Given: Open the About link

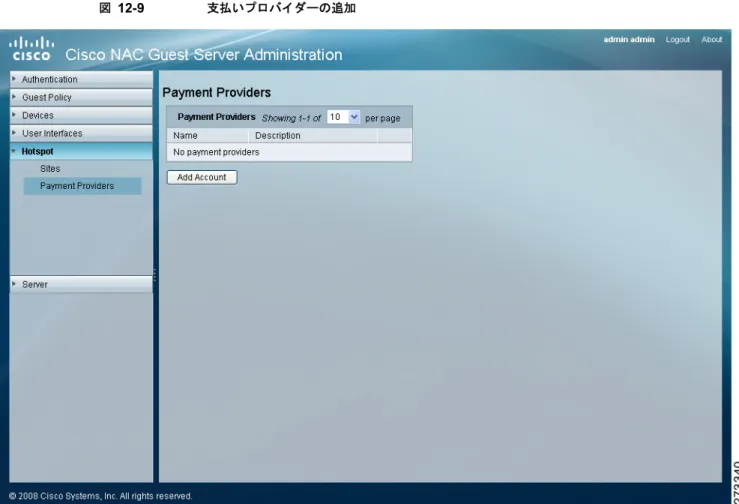Looking at the screenshot, I should coord(711,40).
